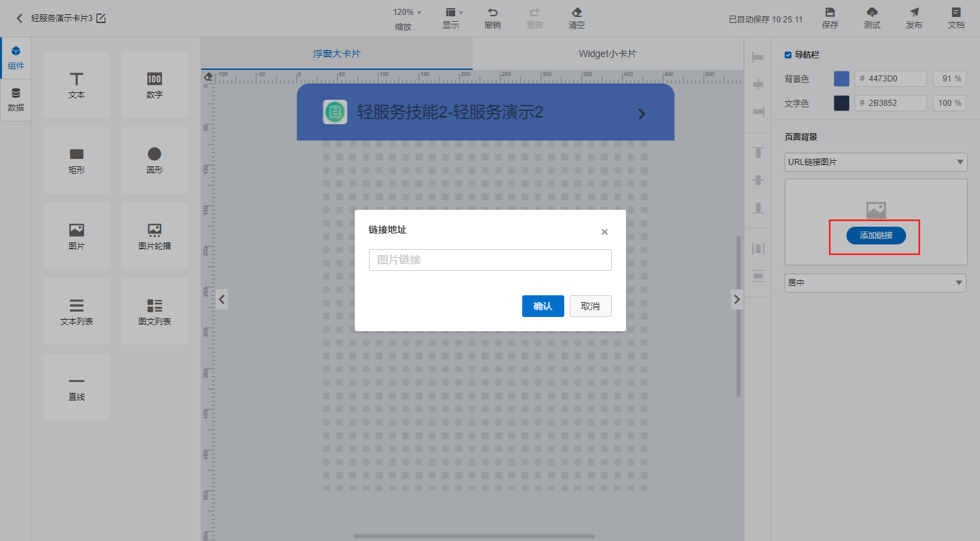Edit card name 轻服务演示卡片3 pencil icon
Image resolution: width=980 pixels, height=541 pixels.
click(101, 18)
